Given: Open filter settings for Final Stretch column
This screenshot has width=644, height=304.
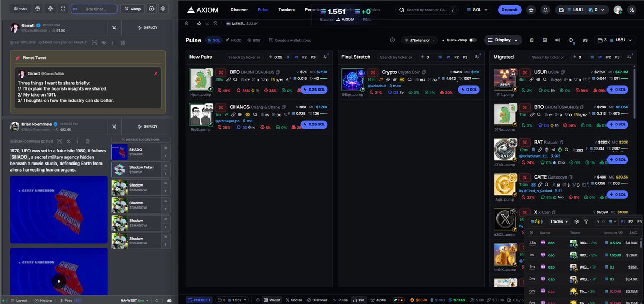Looking at the screenshot, I should [478, 57].
